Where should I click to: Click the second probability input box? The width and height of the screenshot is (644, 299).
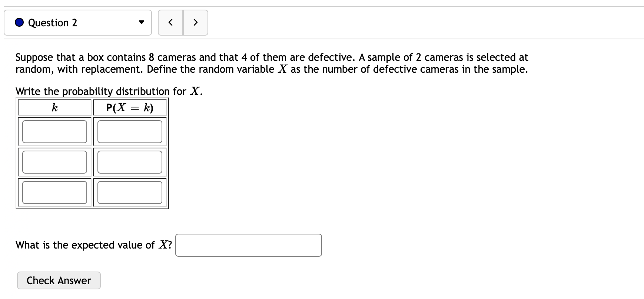pos(130,162)
